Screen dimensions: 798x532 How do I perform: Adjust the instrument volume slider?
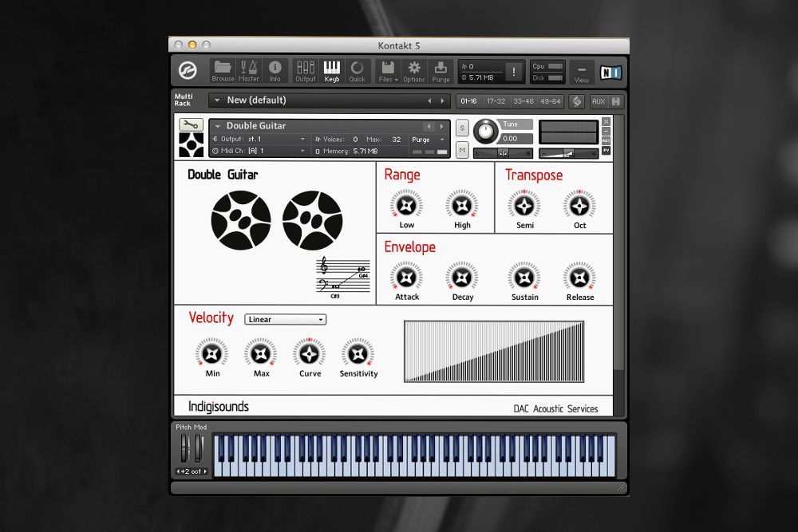coord(568,153)
